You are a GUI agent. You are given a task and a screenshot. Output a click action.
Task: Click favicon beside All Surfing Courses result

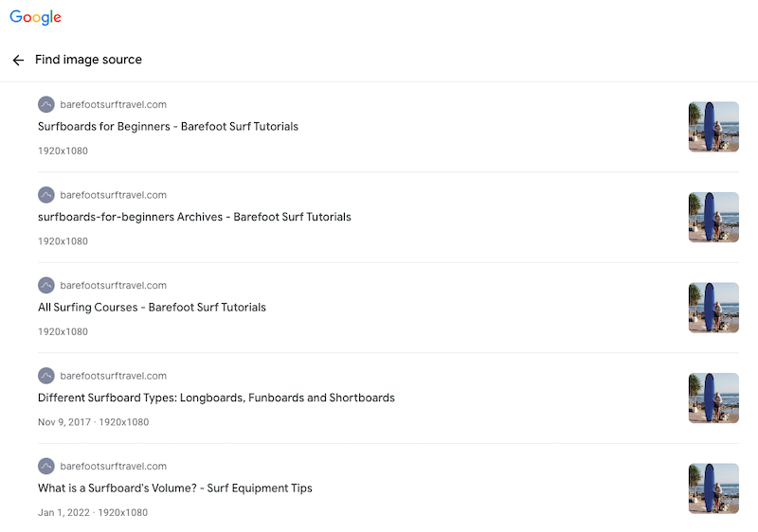[46, 285]
